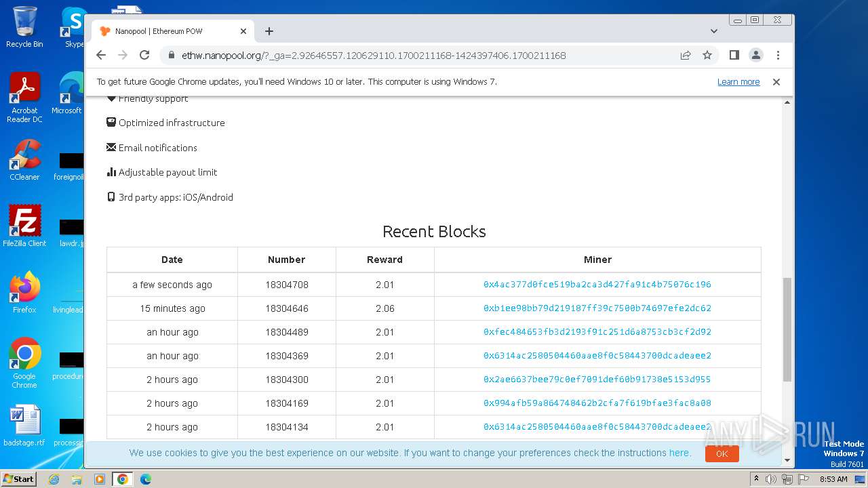
Task: Click block number 18304489
Action: (287, 332)
